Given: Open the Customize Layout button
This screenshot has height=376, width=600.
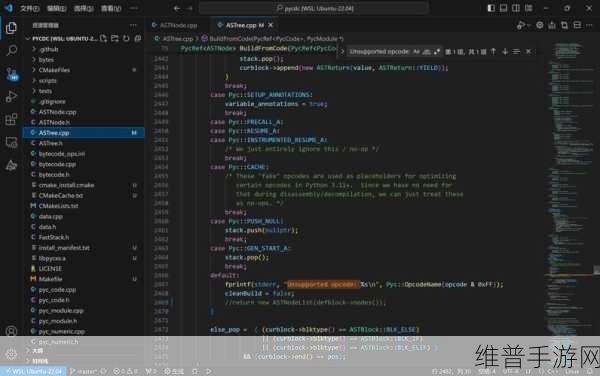Looking at the screenshot, I should point(529,8).
